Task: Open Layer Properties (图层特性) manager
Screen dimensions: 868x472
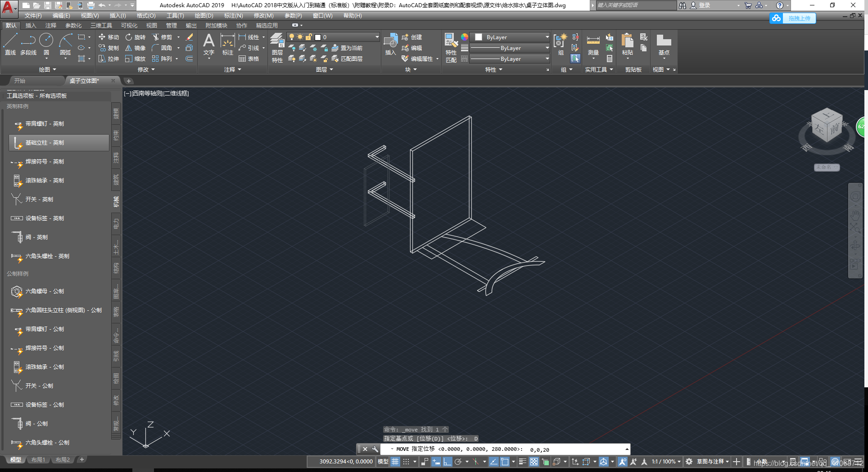Action: pos(277,47)
